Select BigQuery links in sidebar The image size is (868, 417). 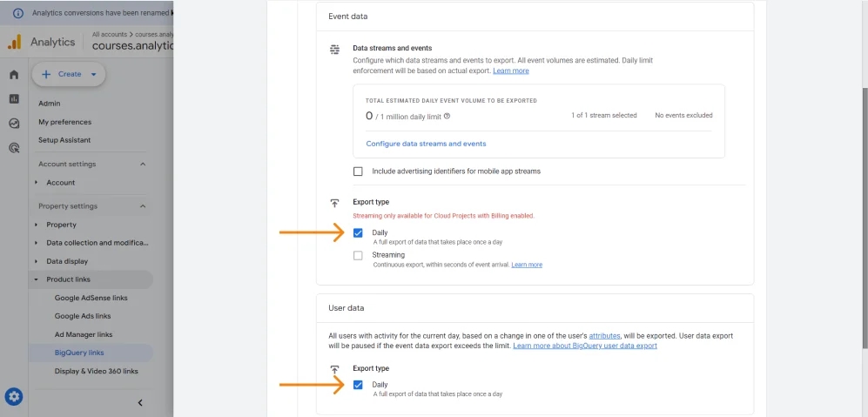[79, 353]
